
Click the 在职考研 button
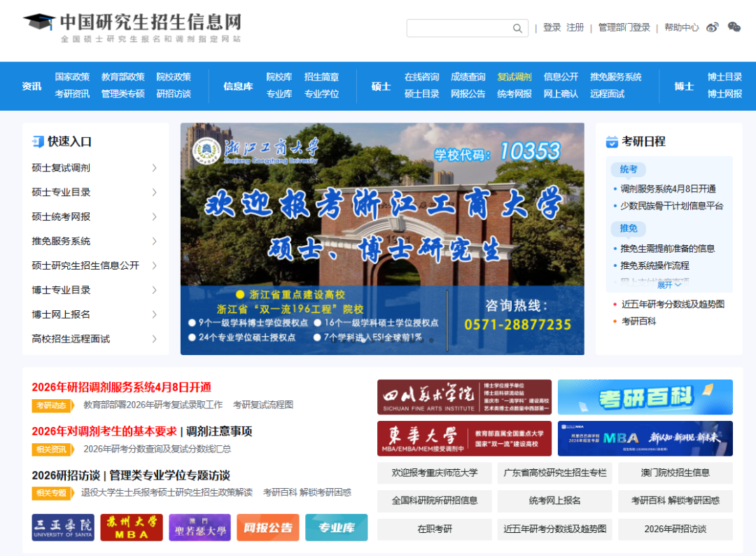pos(435,529)
